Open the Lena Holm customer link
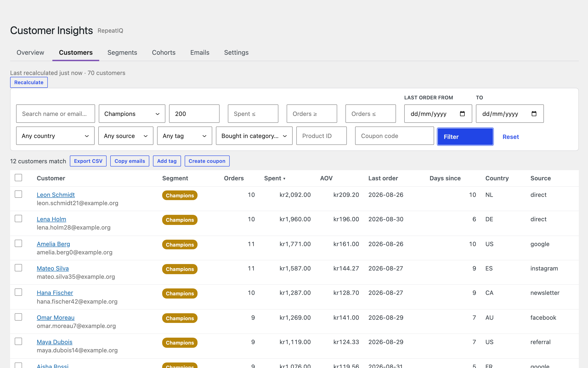This screenshot has width=588, height=368. (51, 219)
